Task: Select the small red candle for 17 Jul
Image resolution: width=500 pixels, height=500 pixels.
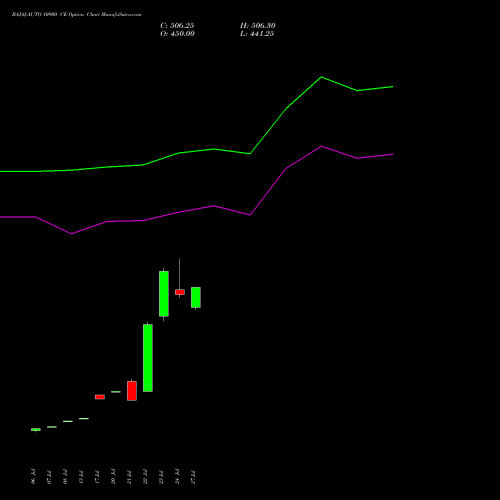Action: [100, 397]
